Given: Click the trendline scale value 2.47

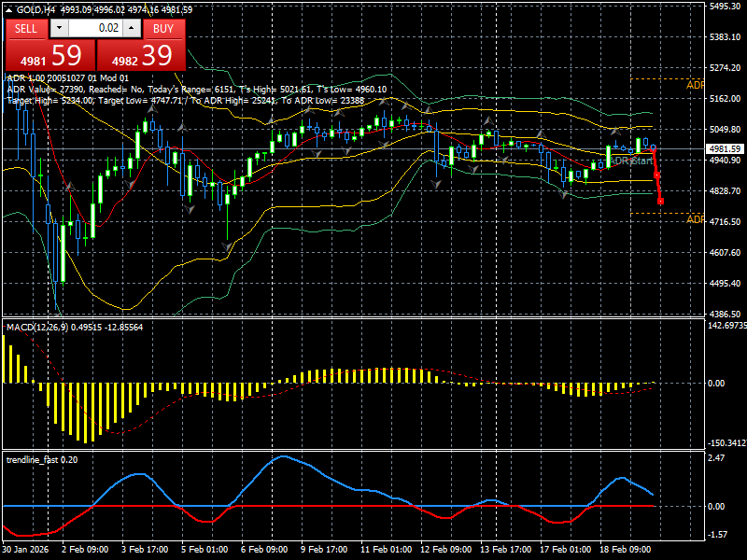Looking at the screenshot, I should (716, 457).
